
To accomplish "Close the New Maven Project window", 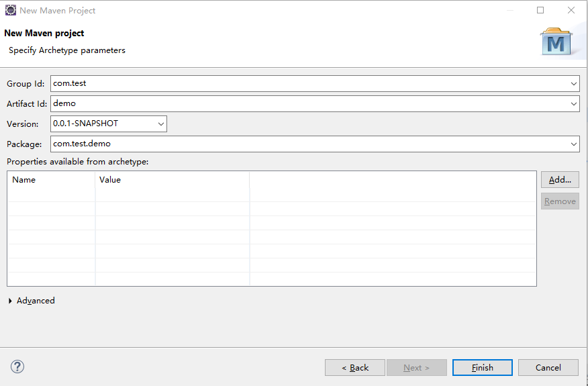I will [x=571, y=10].
